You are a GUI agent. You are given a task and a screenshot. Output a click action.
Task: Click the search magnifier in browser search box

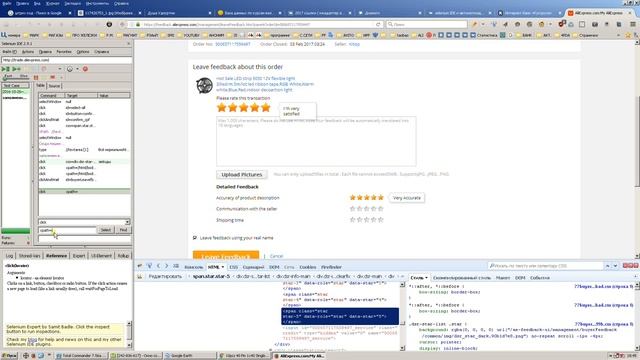[390, 24]
